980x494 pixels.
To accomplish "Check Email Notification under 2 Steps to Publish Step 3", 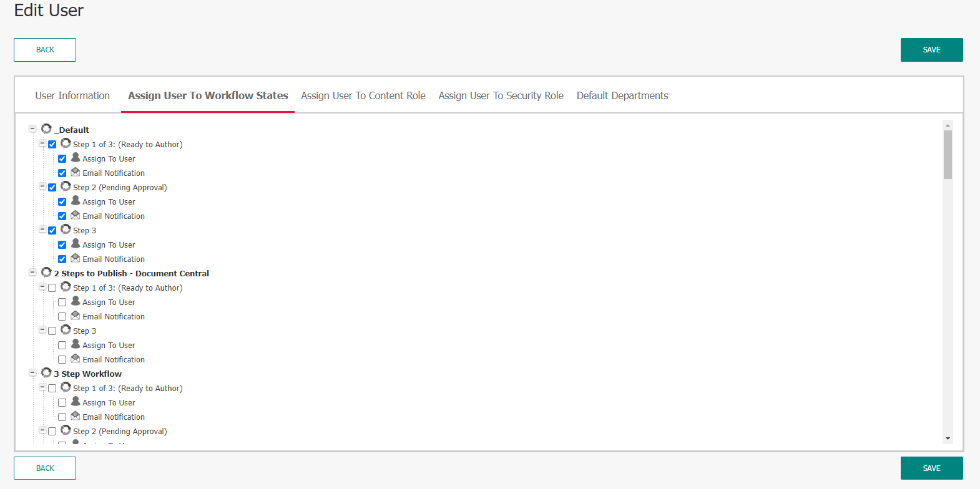I will tap(62, 360).
